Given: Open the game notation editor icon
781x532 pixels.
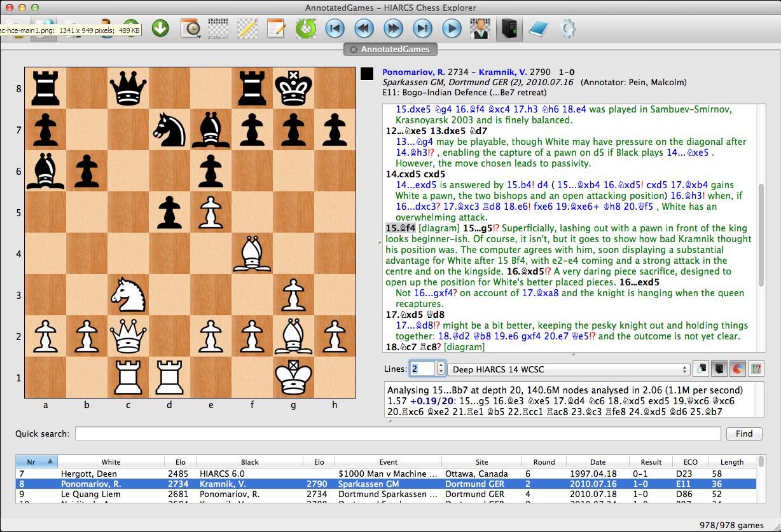Looking at the screenshot, I should coord(276,28).
